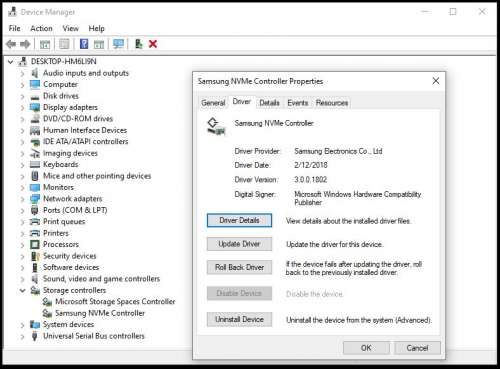The image size is (500, 369).
Task: Click the Scan for hardware changes monitor icon
Action: click(x=118, y=44)
